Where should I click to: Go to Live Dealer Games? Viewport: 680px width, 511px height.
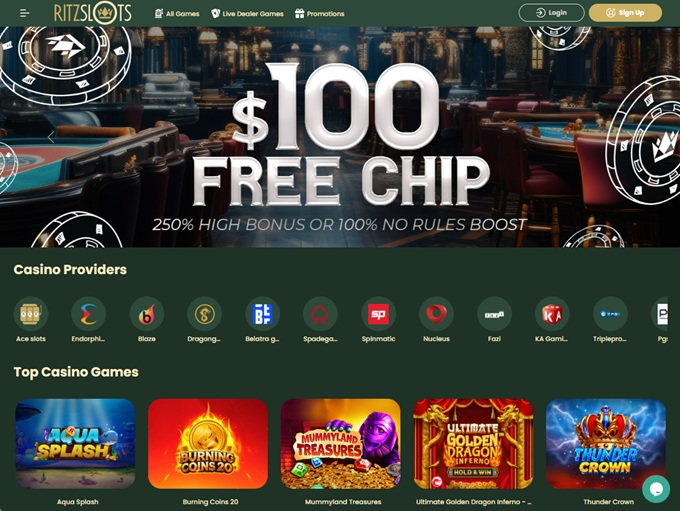247,13
